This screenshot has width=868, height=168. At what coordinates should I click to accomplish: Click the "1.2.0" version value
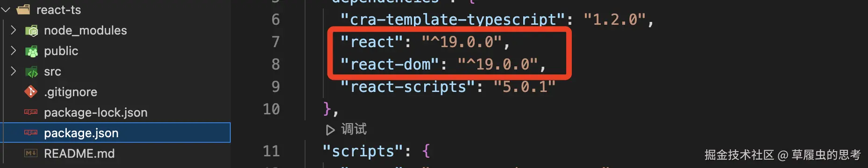coord(614,20)
